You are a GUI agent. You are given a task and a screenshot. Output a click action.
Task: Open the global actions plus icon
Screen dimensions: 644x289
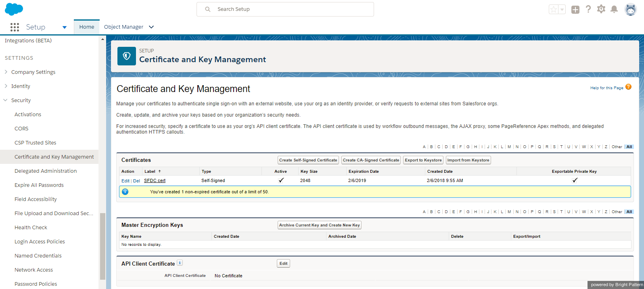click(575, 9)
